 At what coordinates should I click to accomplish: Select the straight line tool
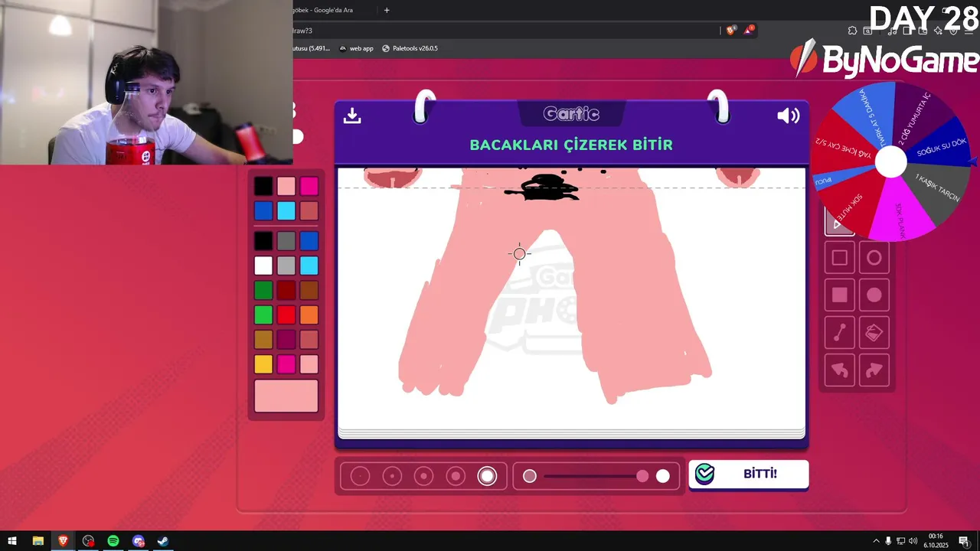pos(840,332)
